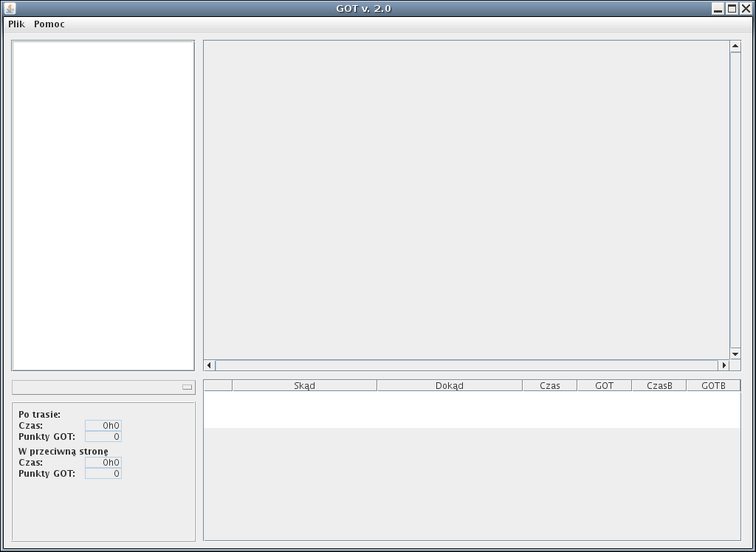Click the CzasB column header
Image resolution: width=756 pixels, height=552 pixels.
659,386
